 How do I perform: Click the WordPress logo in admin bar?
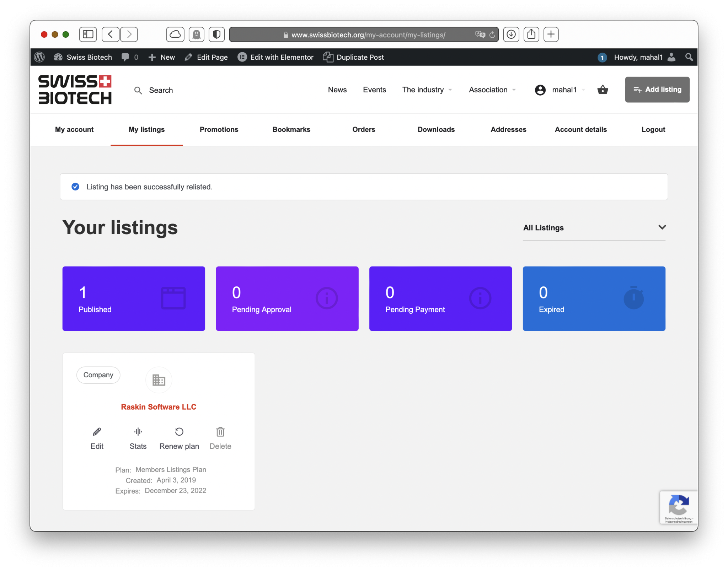(x=39, y=57)
